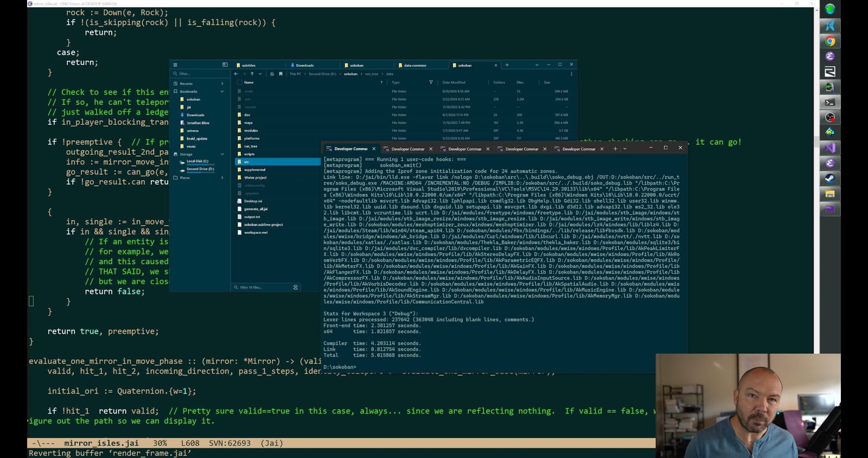Open Google Chrome from the taskbar
868x458 pixels.
(830, 41)
